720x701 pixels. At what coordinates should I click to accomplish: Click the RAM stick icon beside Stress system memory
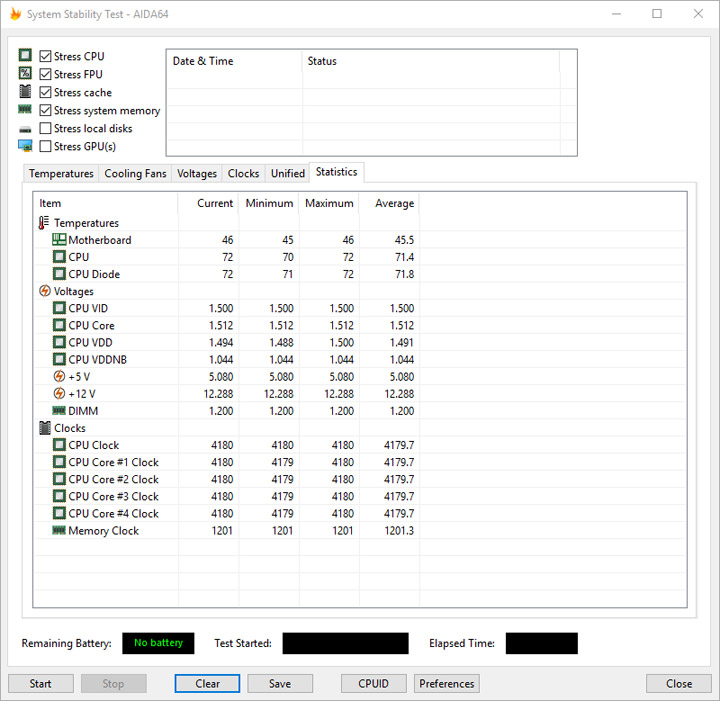(x=25, y=109)
